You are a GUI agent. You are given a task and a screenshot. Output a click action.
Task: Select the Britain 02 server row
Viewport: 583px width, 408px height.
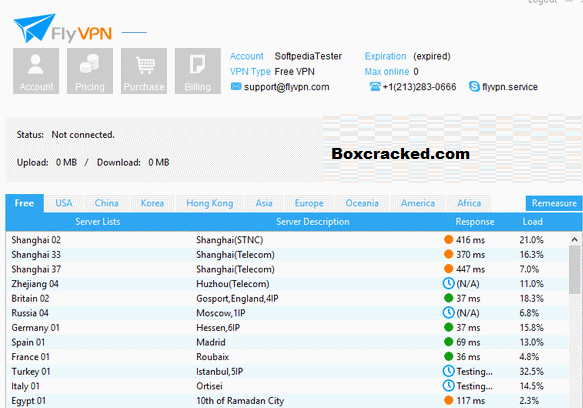(287, 298)
